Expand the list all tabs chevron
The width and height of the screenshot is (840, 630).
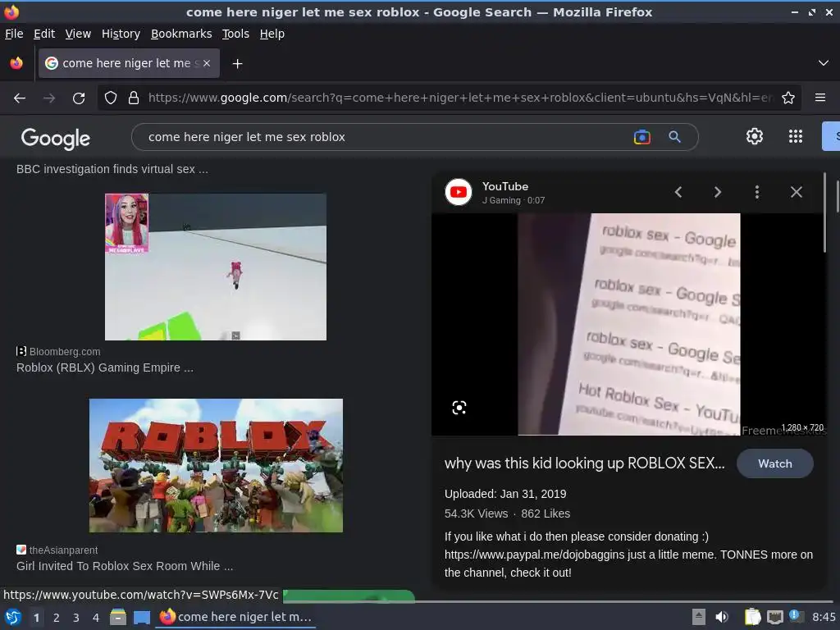[824, 63]
